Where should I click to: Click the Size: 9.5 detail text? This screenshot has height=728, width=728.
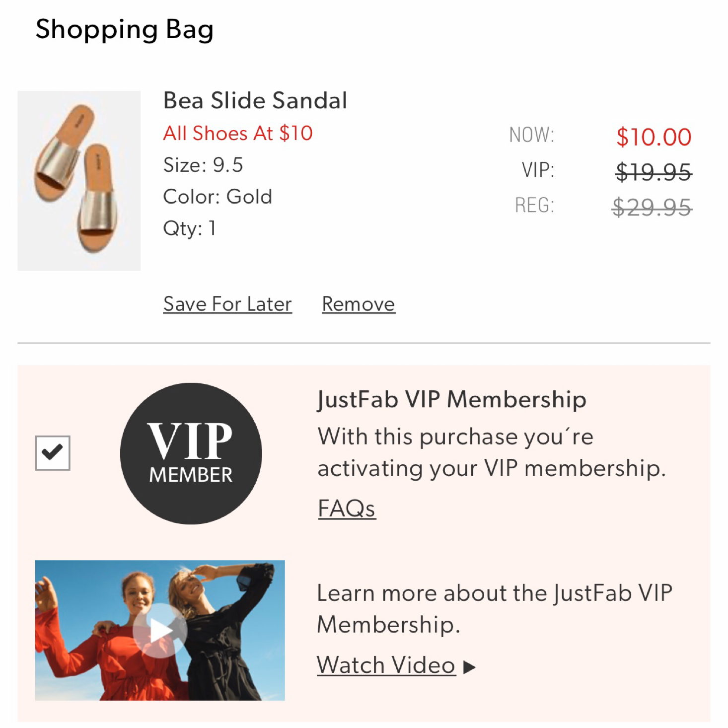204,165
